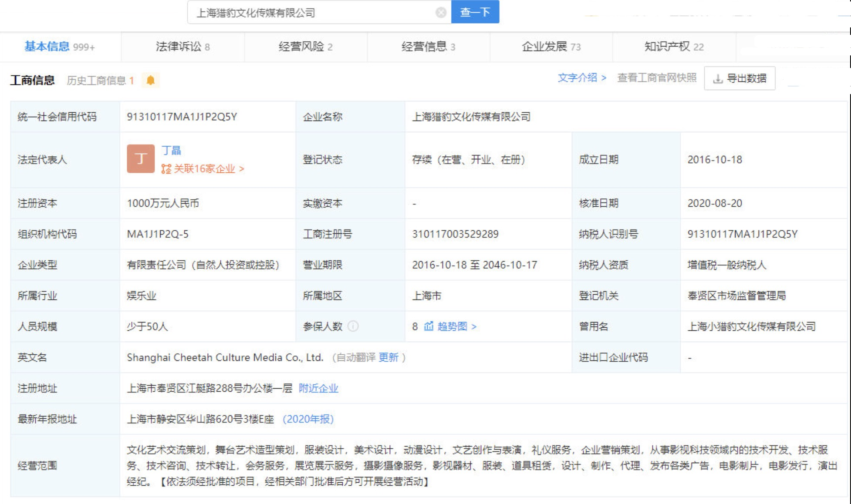Expand the 文字介绍 text introduction
The height and width of the screenshot is (504, 851).
point(578,77)
